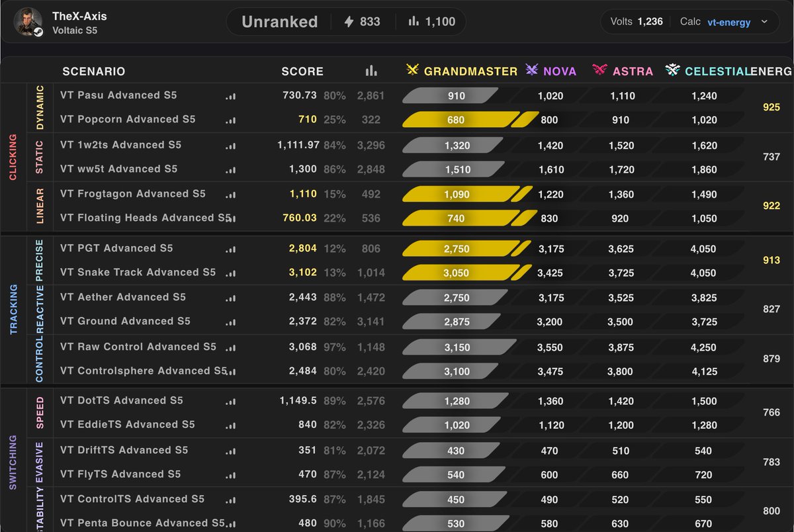Select the SPEED subcategory label
The image size is (794, 532).
click(x=40, y=412)
